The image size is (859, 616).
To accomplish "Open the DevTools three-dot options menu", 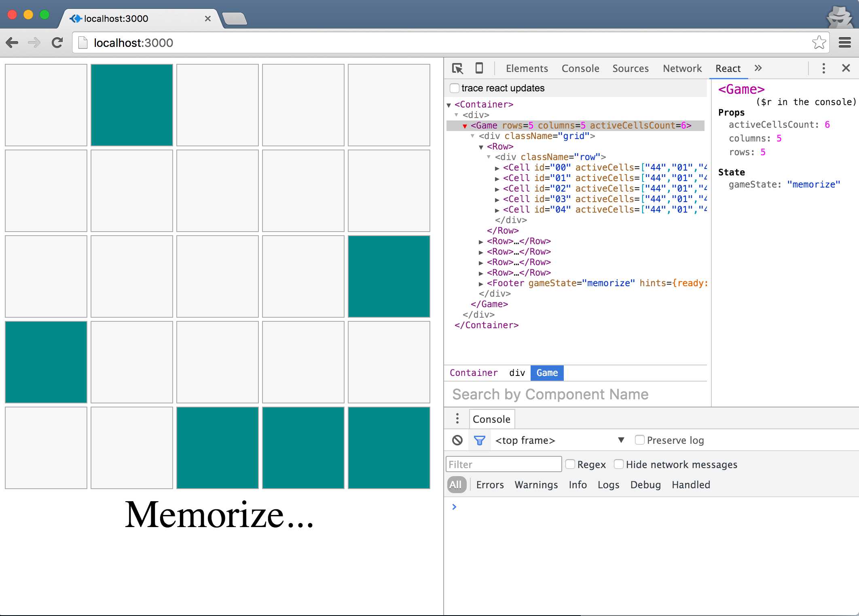I will pos(823,68).
